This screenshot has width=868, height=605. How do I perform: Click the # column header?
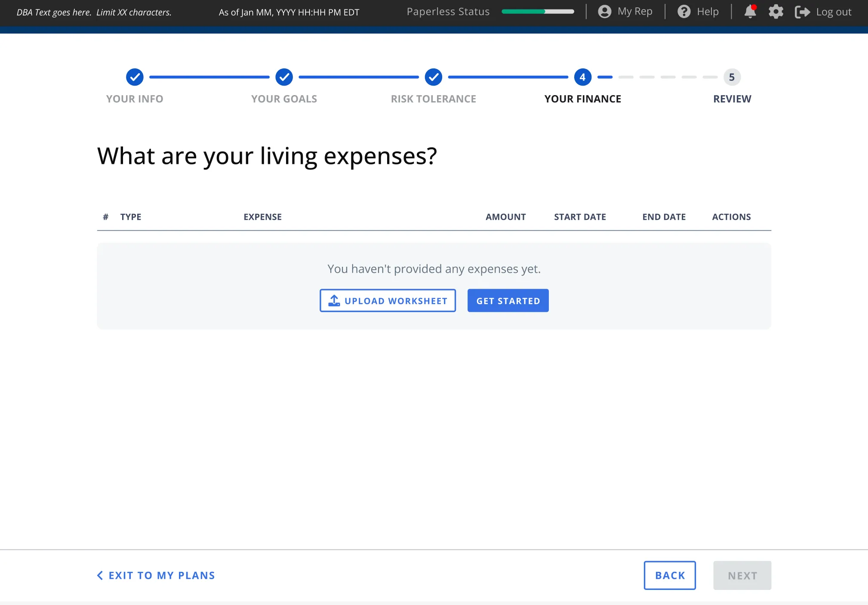(105, 217)
